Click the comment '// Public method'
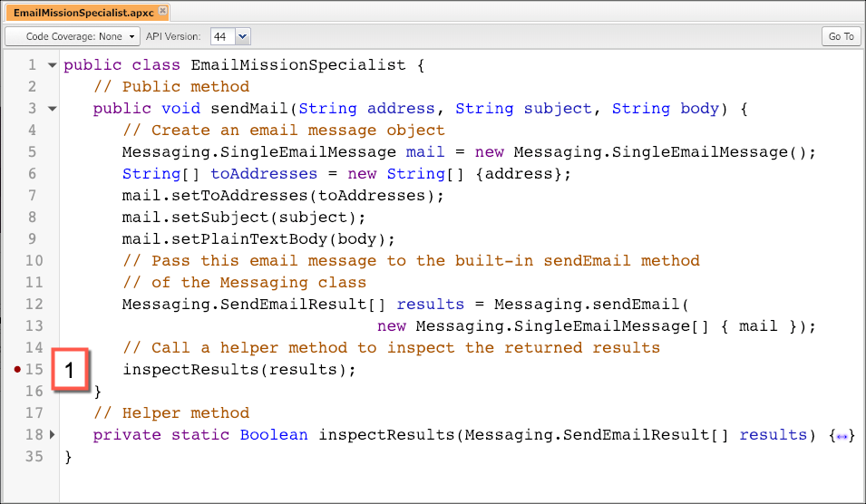Screen dimensions: 866x504 (x=171, y=87)
